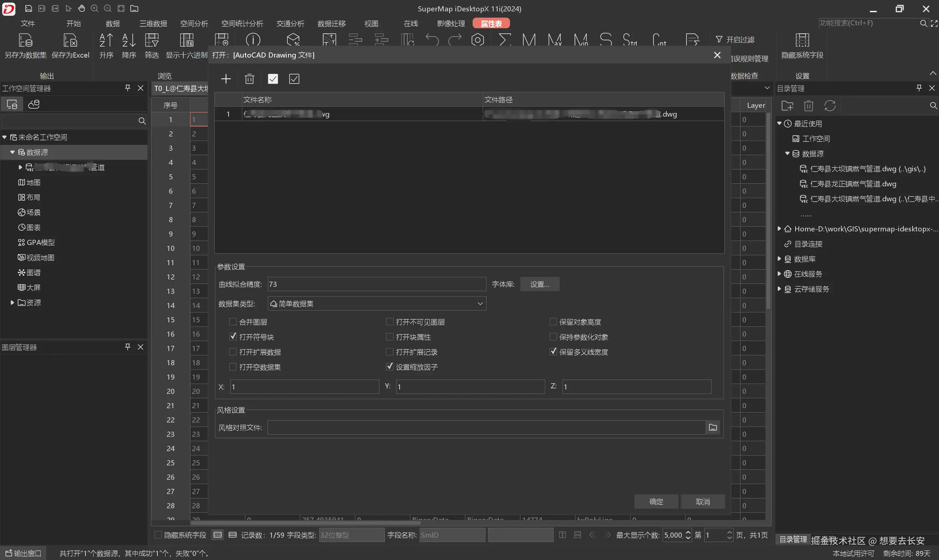Collapse the 最近使用 node in catalog
This screenshot has height=560, width=939.
(779, 123)
